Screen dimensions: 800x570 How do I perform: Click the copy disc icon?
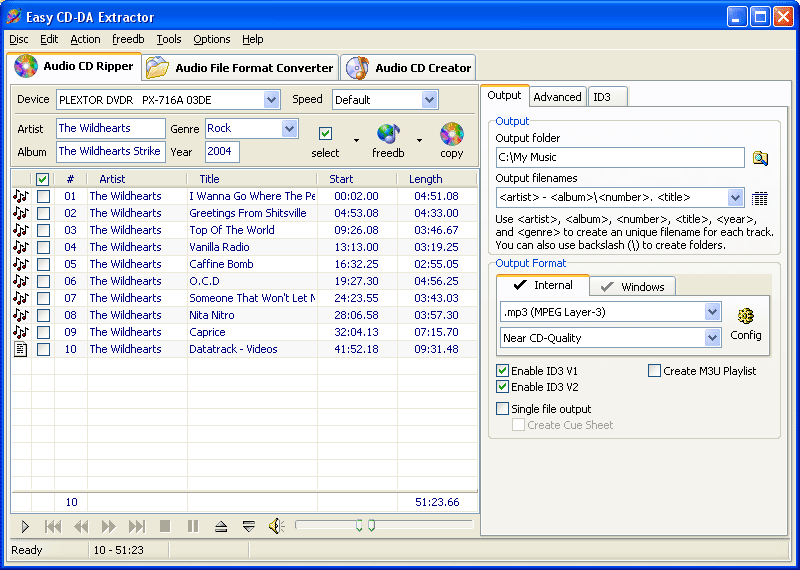[452, 134]
